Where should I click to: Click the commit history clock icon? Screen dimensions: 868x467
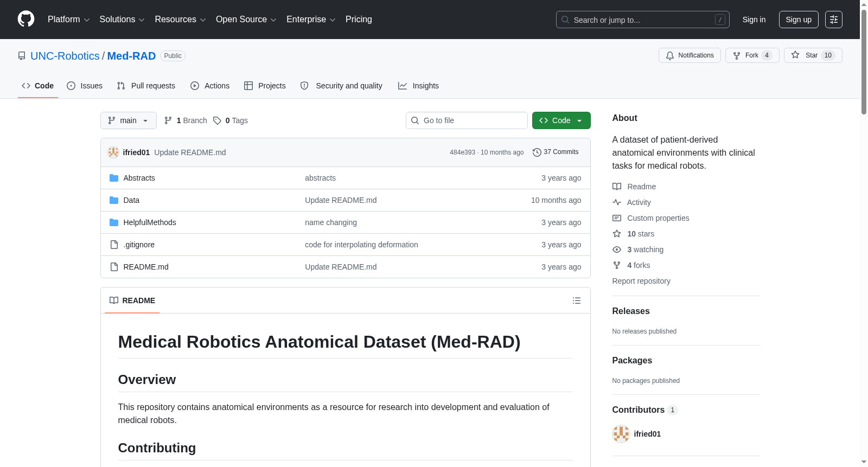click(x=537, y=152)
